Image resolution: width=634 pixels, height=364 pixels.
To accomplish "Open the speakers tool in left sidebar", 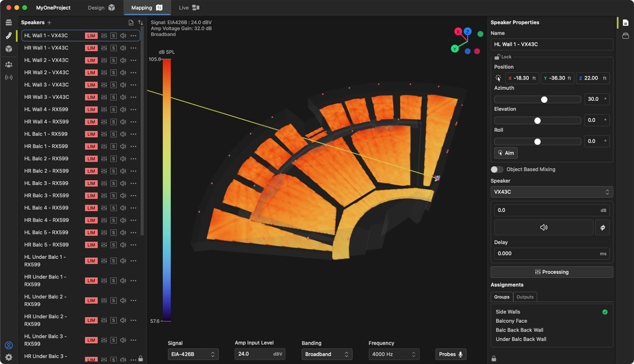I will pos(9,36).
